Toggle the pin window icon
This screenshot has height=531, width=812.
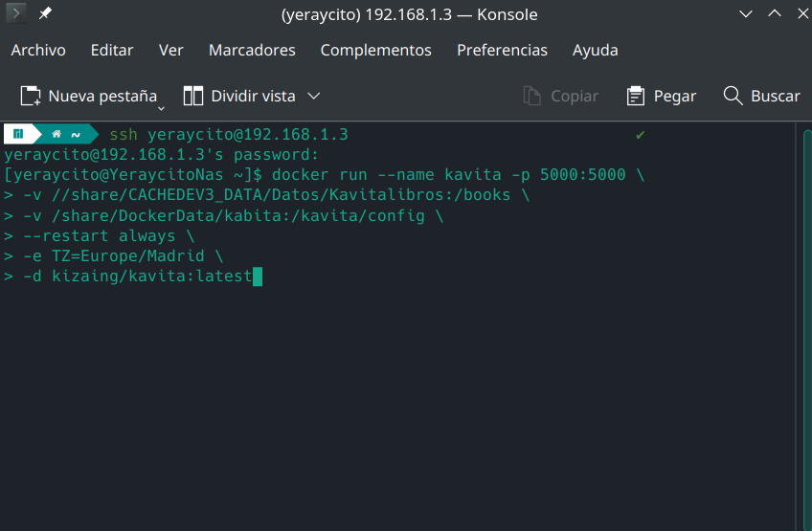(45, 14)
